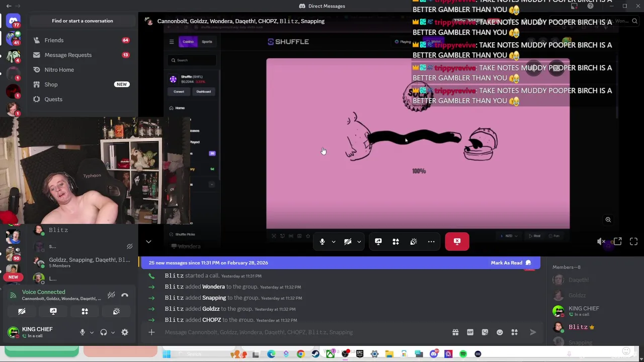Click the plus attachment button in the message box

(x=151, y=332)
